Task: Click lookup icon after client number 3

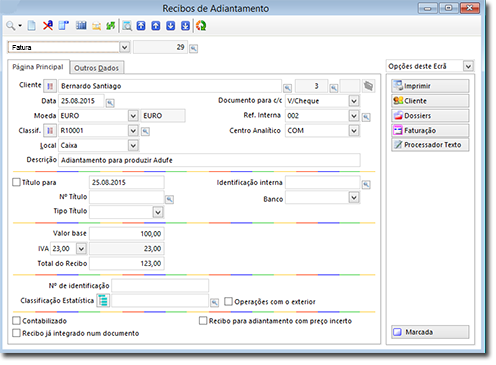Action: click(x=334, y=88)
